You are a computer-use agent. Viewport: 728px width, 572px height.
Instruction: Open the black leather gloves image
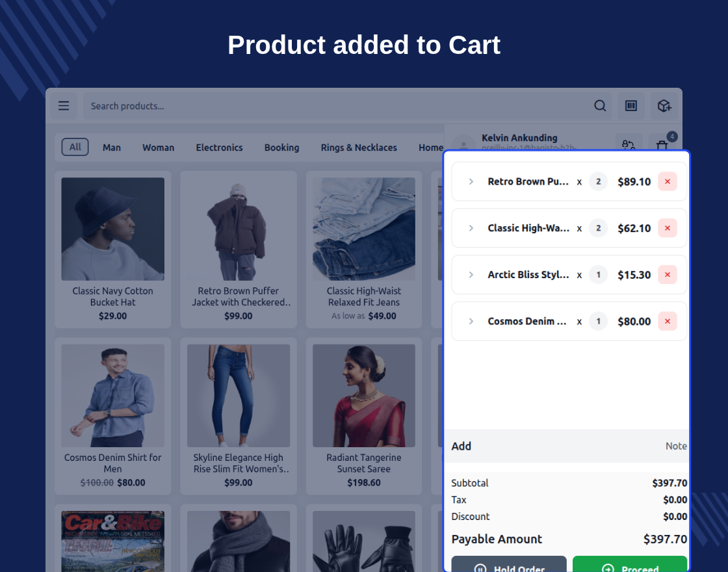pos(364,541)
